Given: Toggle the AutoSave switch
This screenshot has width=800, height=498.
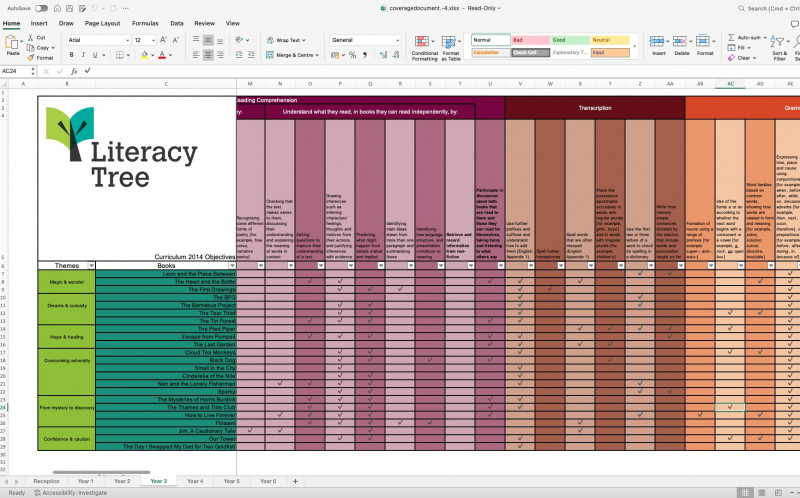Looking at the screenshot, I should pos(40,8).
